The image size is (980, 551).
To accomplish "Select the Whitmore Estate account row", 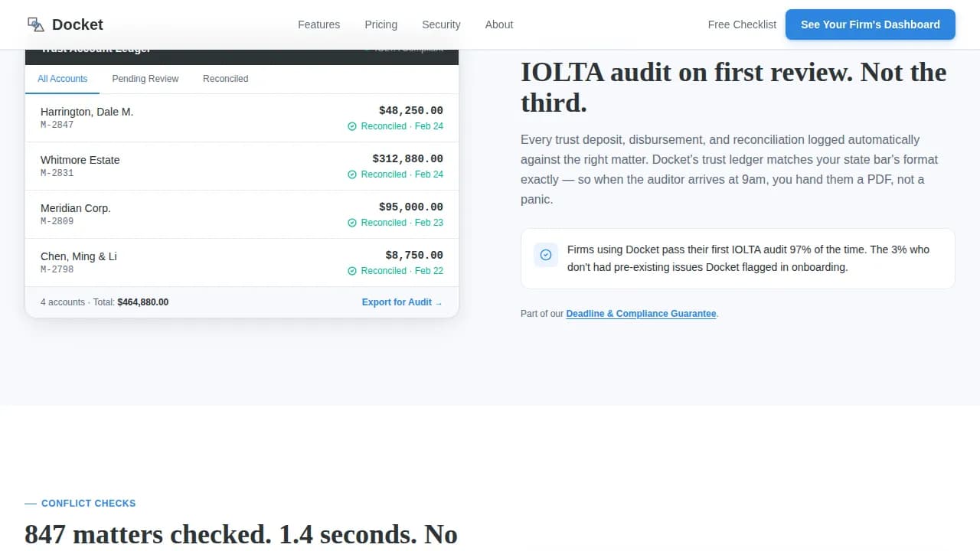I will tap(242, 166).
